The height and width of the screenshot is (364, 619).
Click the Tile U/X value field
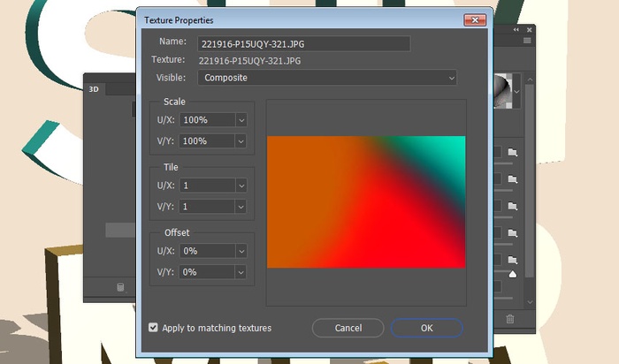pos(208,186)
